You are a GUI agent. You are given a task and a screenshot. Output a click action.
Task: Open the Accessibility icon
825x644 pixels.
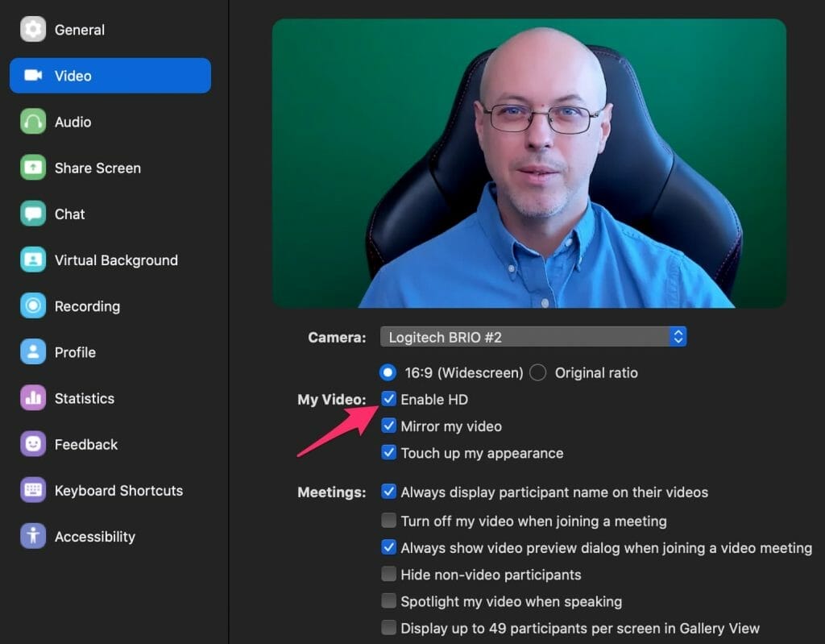point(33,536)
